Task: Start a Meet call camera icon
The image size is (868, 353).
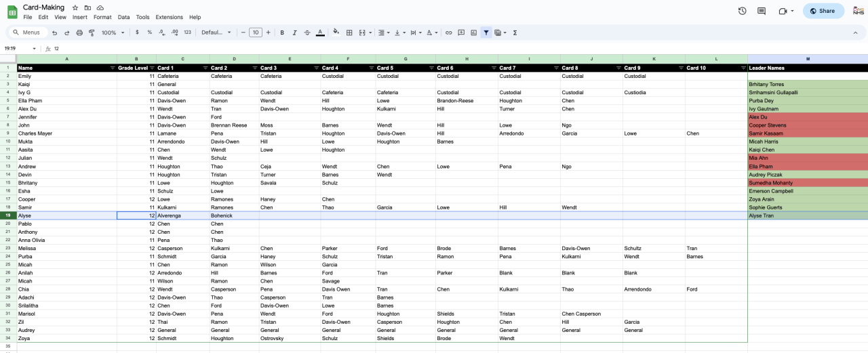Action: pyautogui.click(x=783, y=11)
